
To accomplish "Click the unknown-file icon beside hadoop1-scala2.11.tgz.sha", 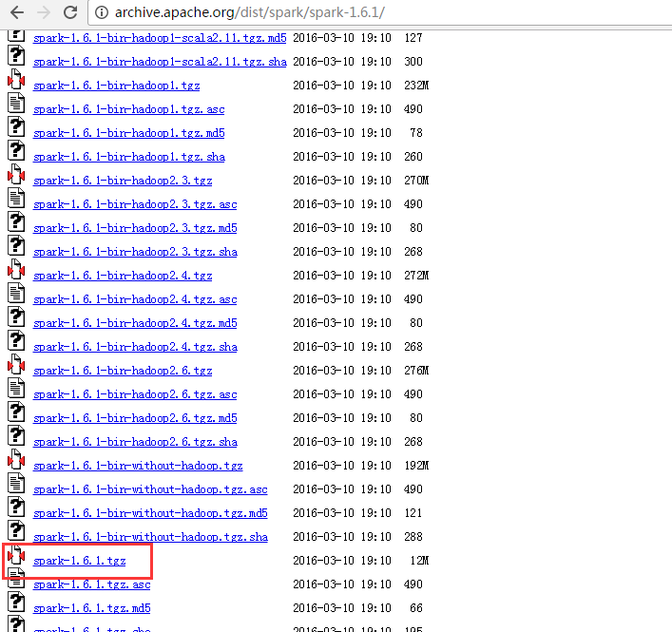I will click(x=16, y=56).
